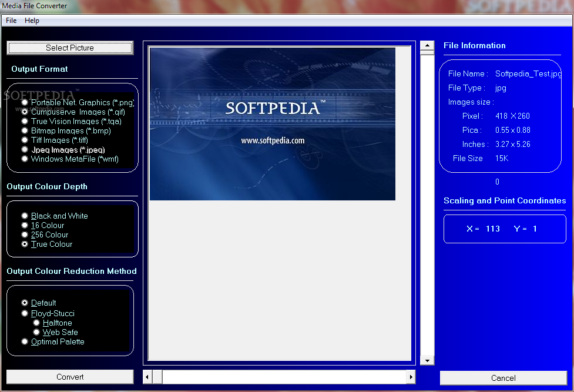Click the Select Picture button
574x392 pixels.
(70, 48)
